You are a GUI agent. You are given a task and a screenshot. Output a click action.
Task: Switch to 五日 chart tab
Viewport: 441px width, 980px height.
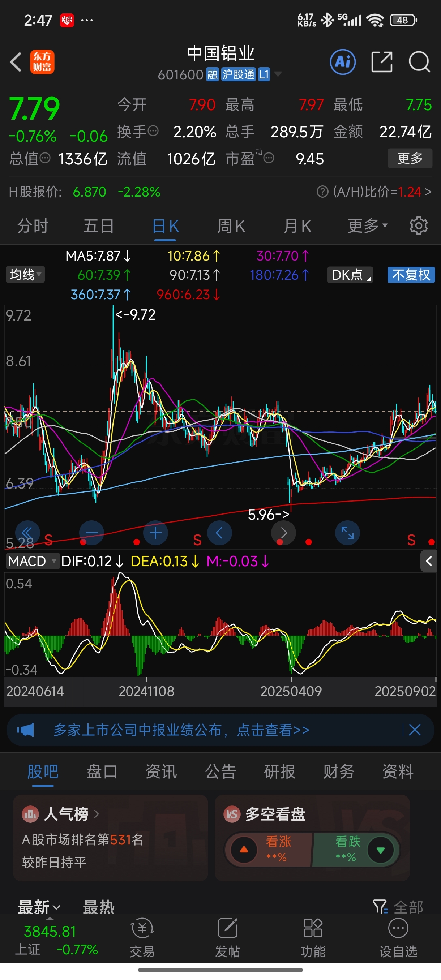99,226
